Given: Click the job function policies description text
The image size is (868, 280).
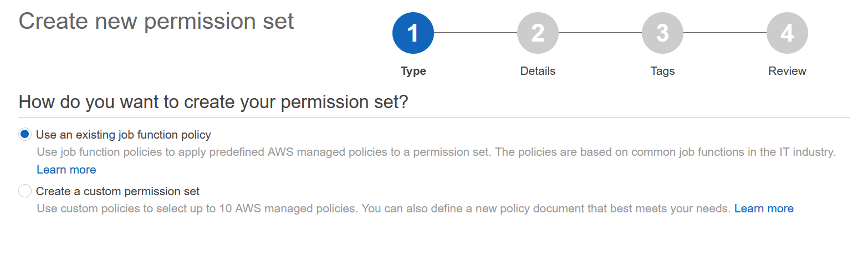Looking at the screenshot, I should tap(436, 152).
